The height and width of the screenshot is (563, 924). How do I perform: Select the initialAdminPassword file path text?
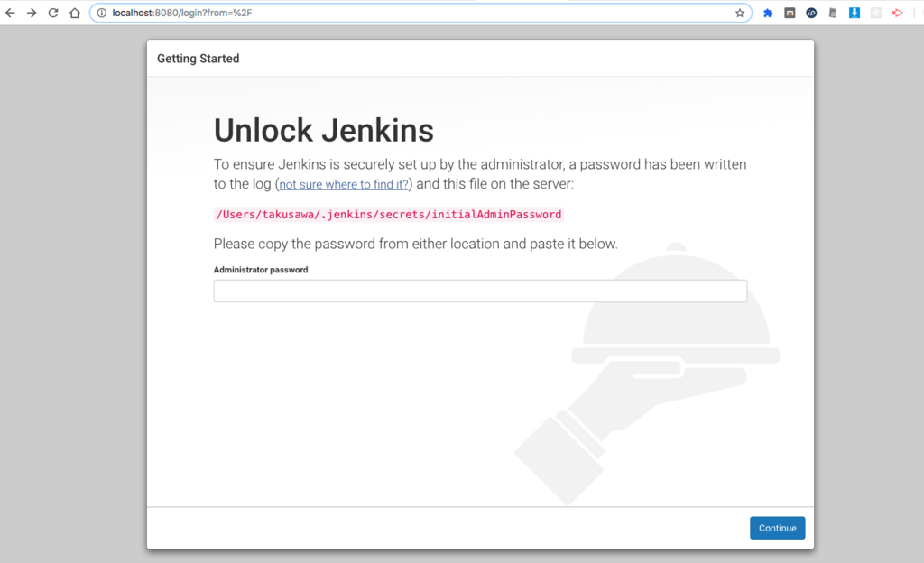(389, 215)
